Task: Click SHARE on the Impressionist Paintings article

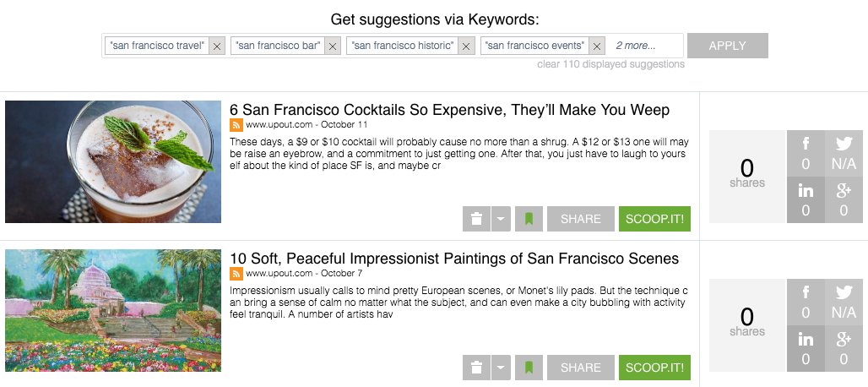Action: [581, 368]
